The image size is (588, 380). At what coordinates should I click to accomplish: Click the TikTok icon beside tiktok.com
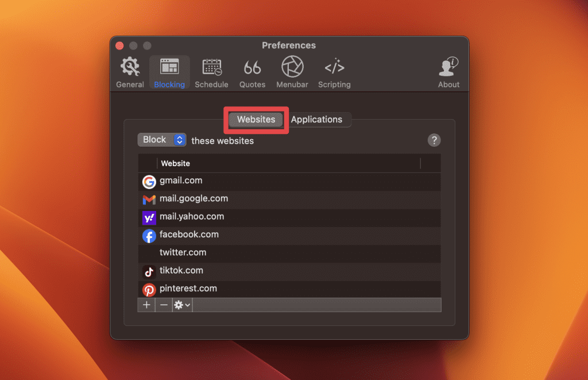point(149,271)
